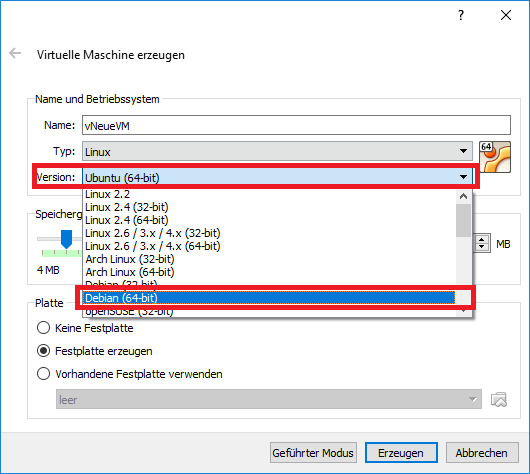Collapse the Version Ubuntu (64-bit) dropdown
This screenshot has height=474, width=530.
[277, 177]
